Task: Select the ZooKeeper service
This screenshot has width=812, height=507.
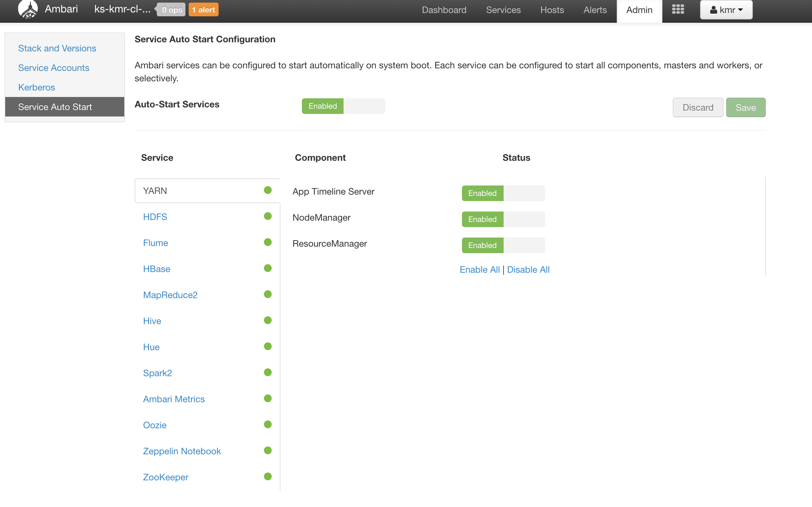Action: (166, 477)
